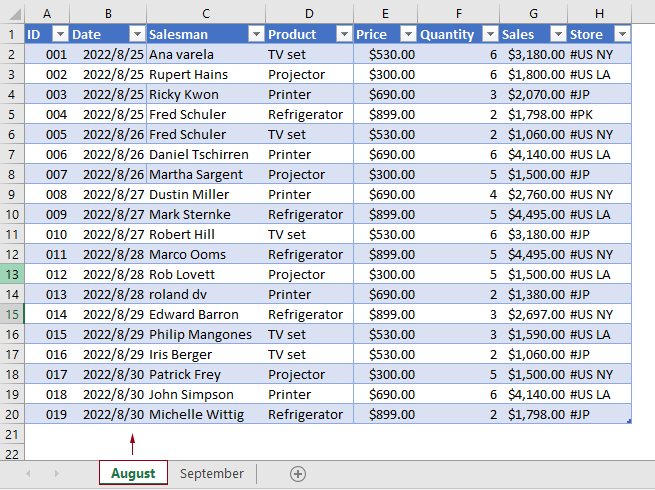Viewport: 655px width, 490px height.
Task: Go to next sheet arrow
Action: pos(56,474)
